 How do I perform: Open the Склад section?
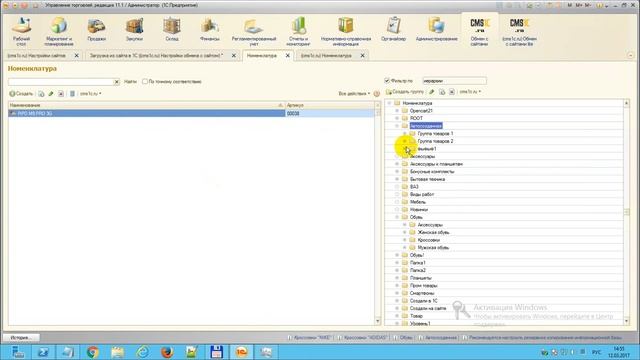pos(172,29)
